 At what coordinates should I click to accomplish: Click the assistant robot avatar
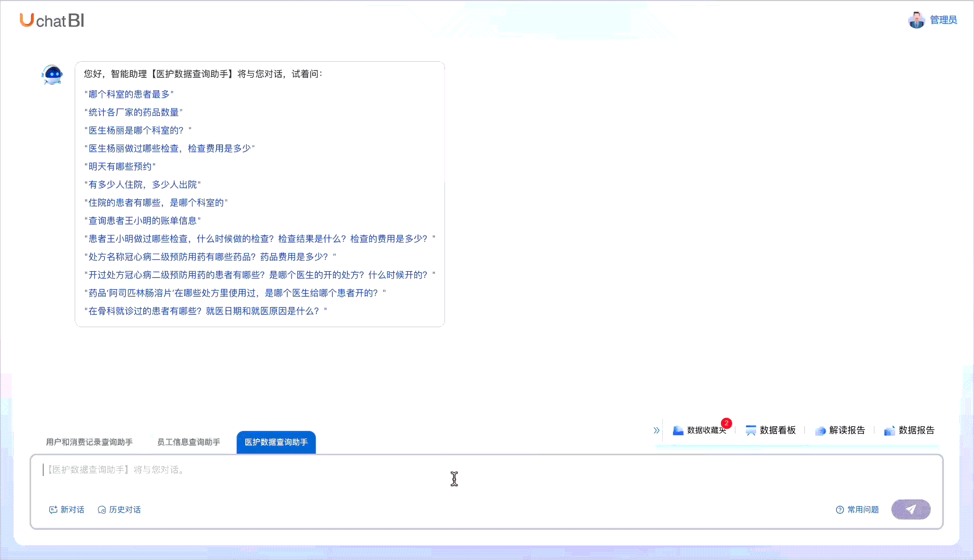coord(52,74)
